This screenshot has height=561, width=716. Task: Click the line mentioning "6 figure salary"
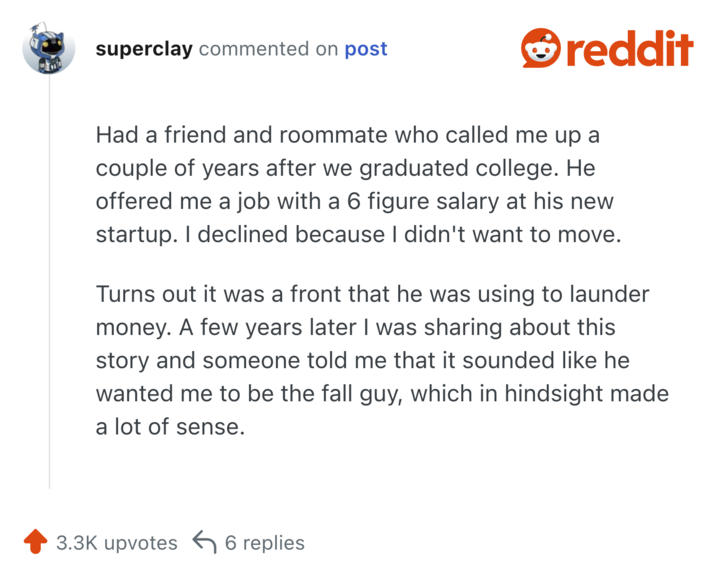click(354, 201)
